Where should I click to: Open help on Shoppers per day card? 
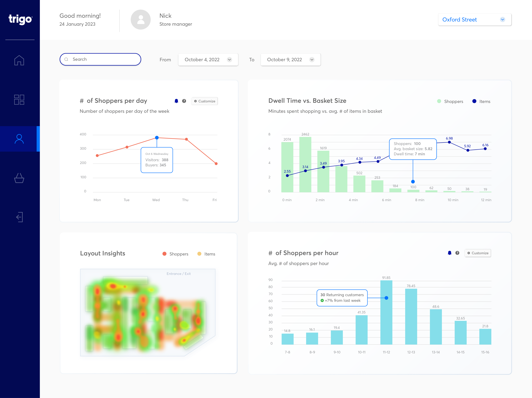pyautogui.click(x=184, y=101)
